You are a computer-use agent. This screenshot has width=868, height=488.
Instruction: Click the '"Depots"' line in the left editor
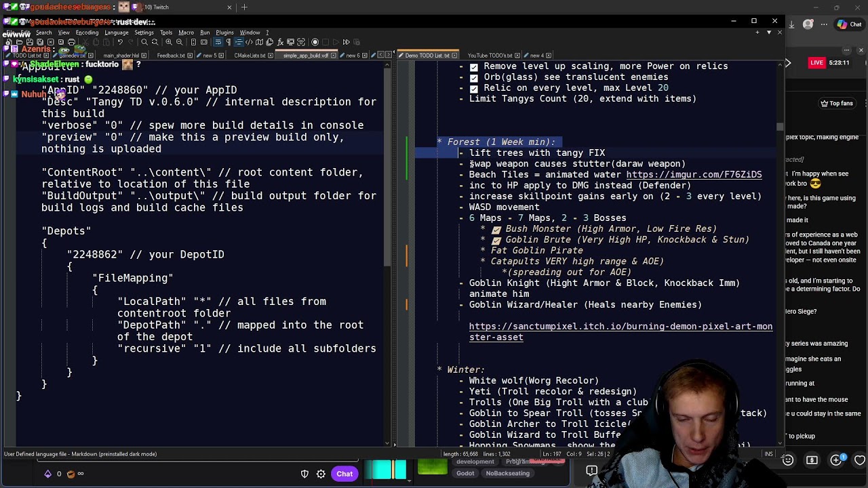(x=66, y=231)
